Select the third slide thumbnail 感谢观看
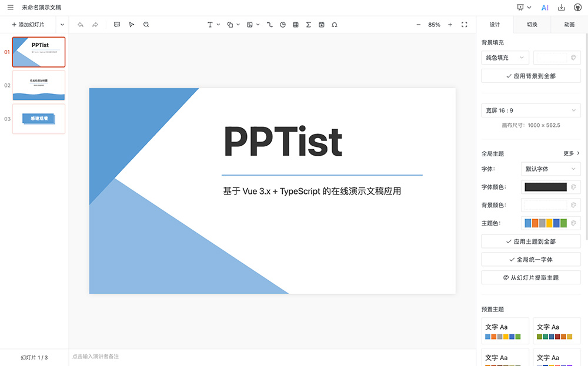This screenshot has height=366, width=588. coord(38,119)
